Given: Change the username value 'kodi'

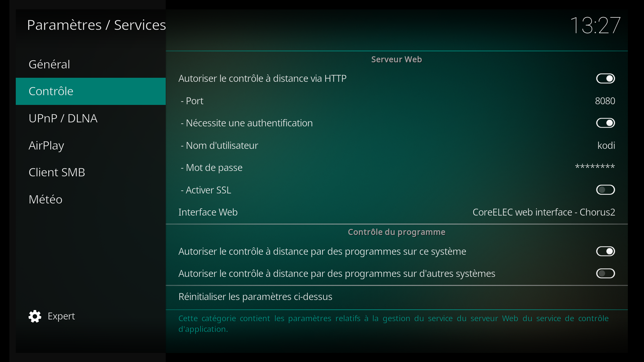Looking at the screenshot, I should pyautogui.click(x=606, y=145).
